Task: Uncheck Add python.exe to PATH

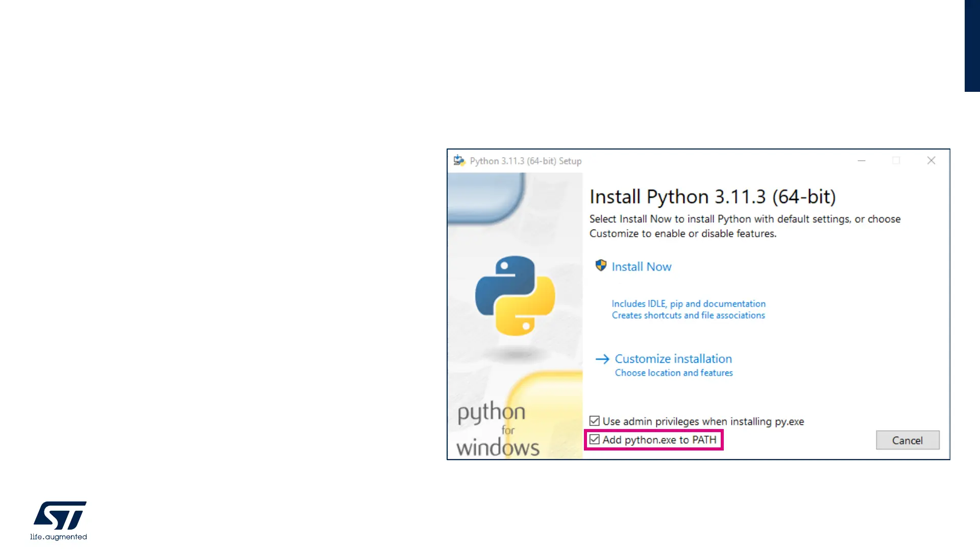Action: click(595, 440)
